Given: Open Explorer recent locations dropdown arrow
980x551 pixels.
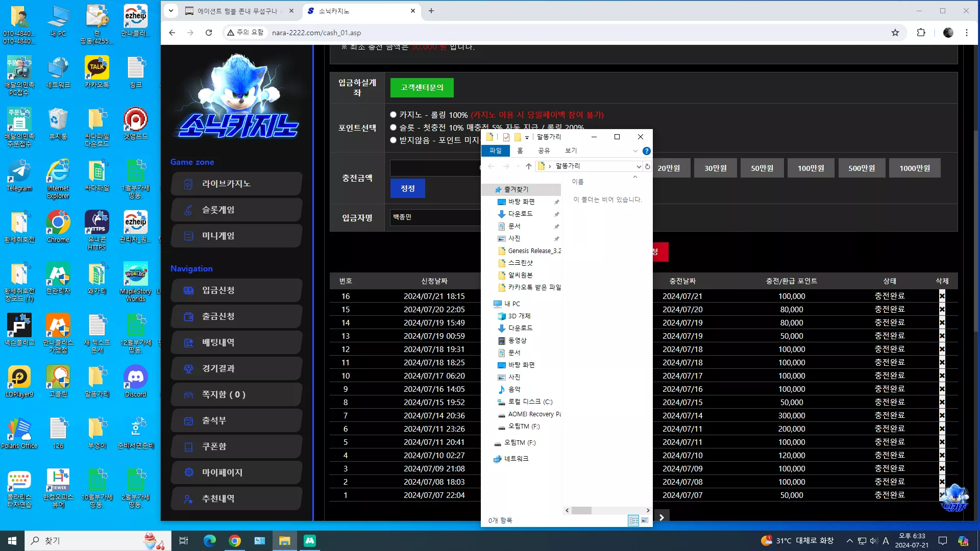Looking at the screenshot, I should coord(518,166).
